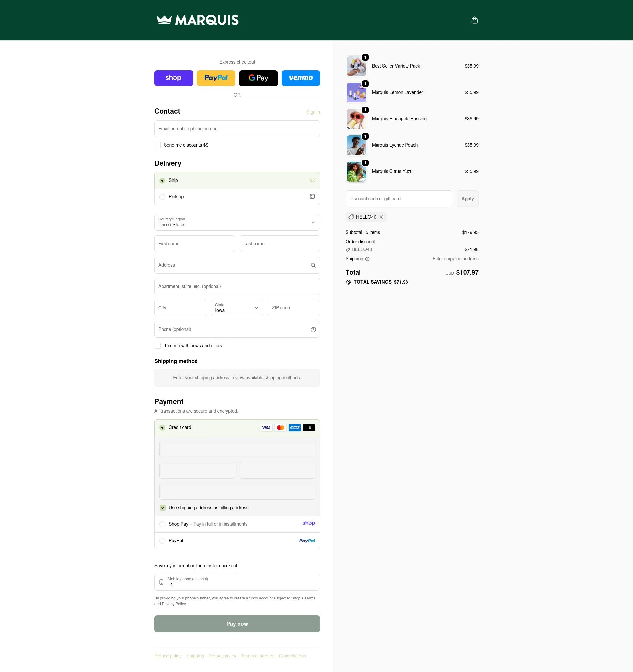The width and height of the screenshot is (633, 672).
Task: Click the storefront icon beside Pick up
Action: (312, 196)
